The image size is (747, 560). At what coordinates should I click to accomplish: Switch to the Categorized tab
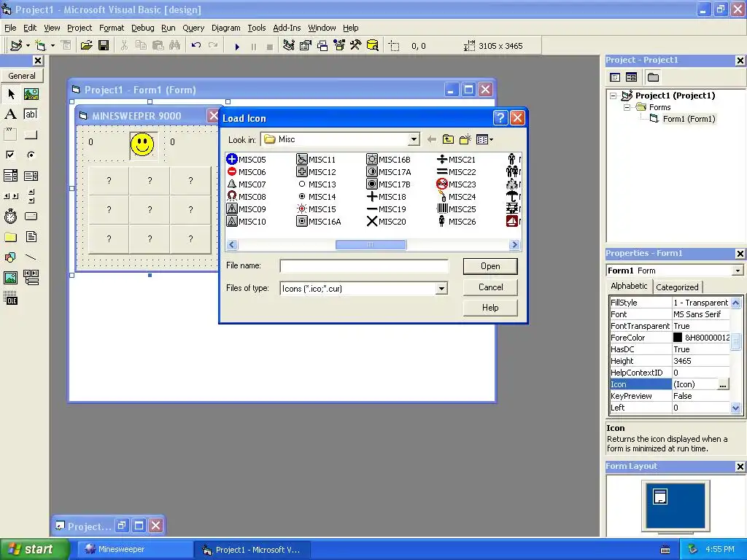click(x=677, y=287)
